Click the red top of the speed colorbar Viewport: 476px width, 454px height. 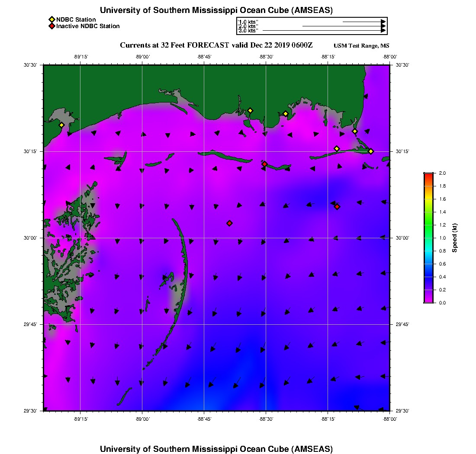[428, 175]
